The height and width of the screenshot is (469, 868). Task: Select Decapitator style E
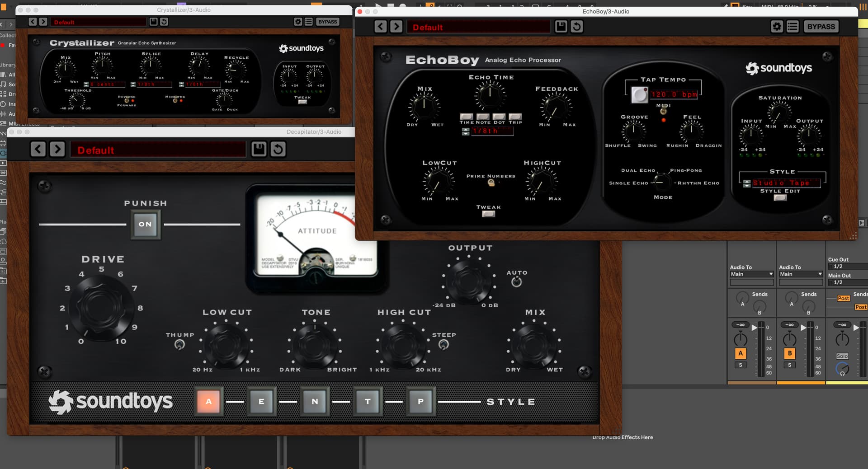(x=261, y=401)
